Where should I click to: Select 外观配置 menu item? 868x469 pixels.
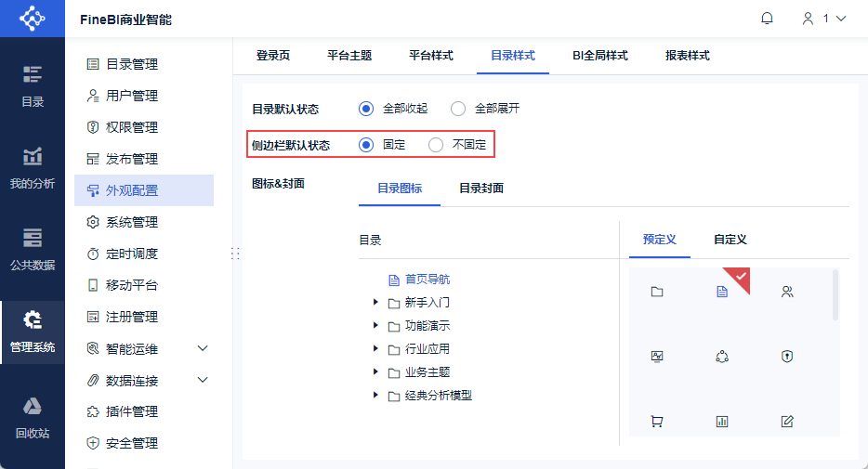coord(144,190)
